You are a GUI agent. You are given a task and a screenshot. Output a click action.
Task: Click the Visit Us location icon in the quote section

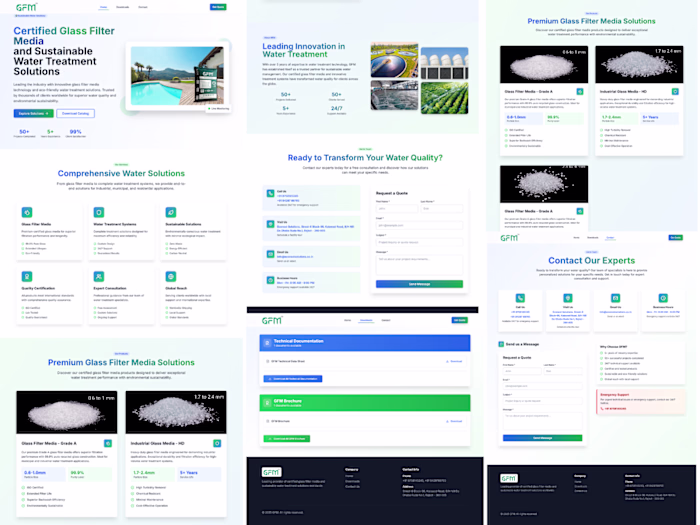coord(271,224)
